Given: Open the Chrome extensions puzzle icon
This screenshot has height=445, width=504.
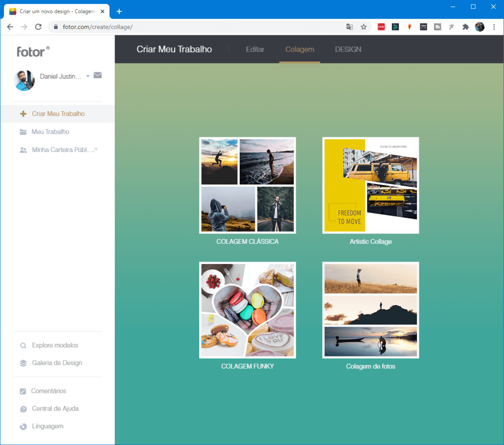Looking at the screenshot, I should (465, 27).
